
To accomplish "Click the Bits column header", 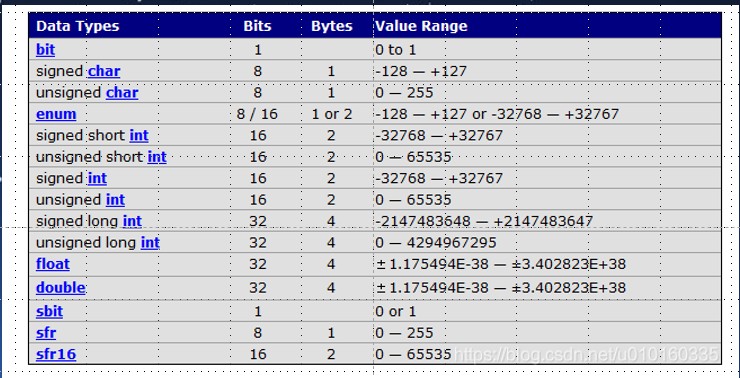I will coord(257,26).
